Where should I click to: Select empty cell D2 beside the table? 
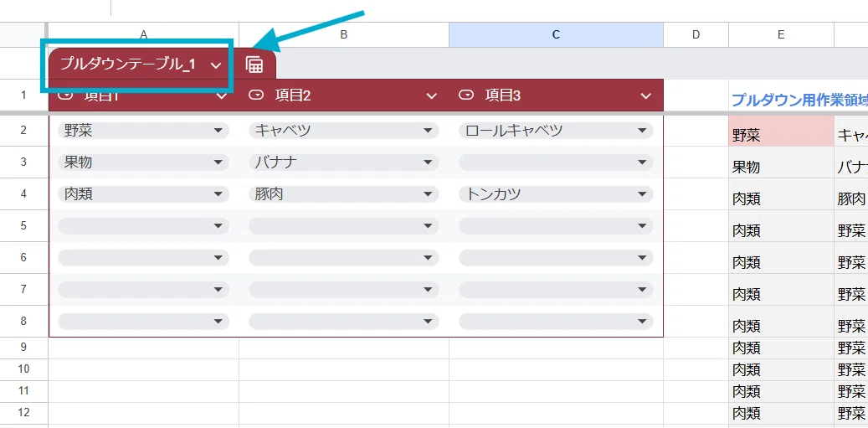(696, 131)
